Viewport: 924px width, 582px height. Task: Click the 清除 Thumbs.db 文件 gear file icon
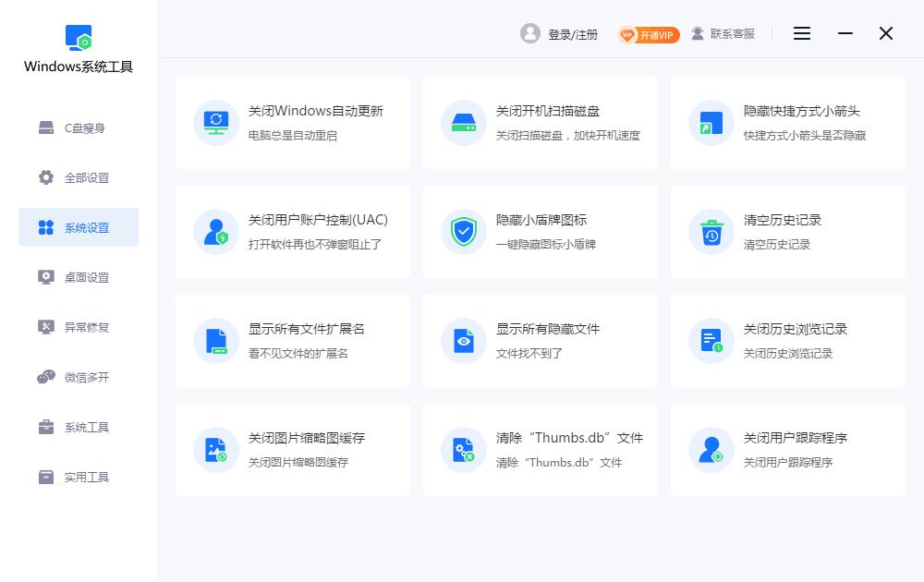click(464, 450)
